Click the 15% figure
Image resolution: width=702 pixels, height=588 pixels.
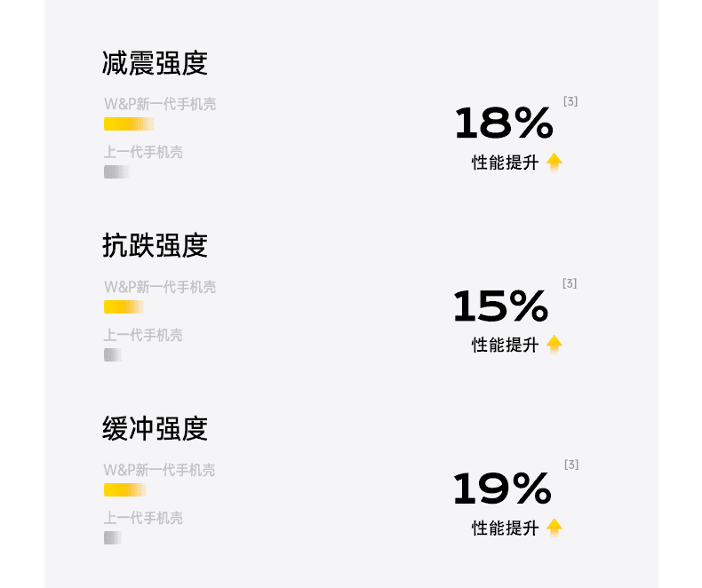(x=500, y=306)
